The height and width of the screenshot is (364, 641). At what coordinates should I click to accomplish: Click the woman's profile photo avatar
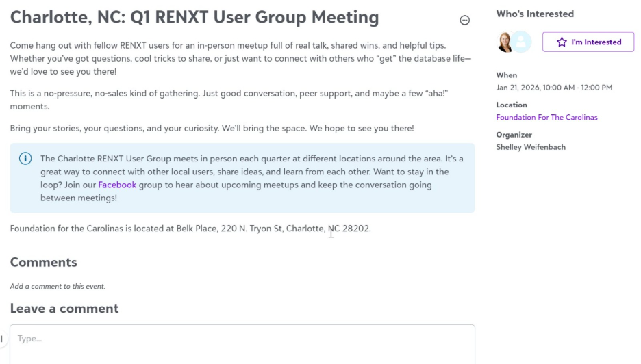[x=506, y=42]
